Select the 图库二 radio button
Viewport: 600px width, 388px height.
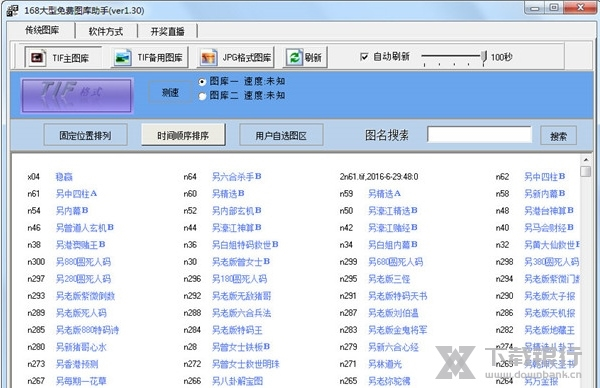202,96
